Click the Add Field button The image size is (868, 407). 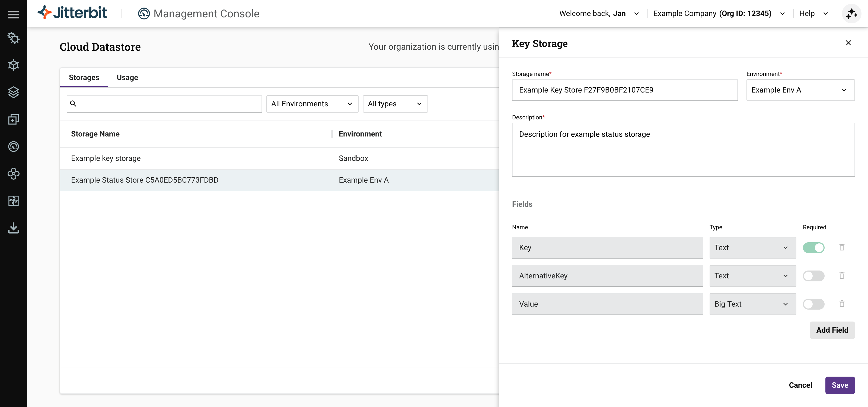click(832, 330)
